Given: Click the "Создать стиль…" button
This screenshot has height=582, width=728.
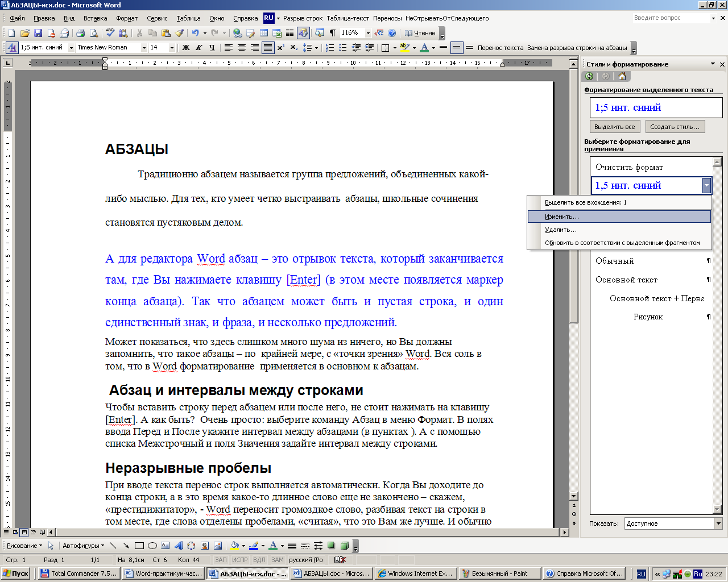Looking at the screenshot, I should tap(675, 127).
